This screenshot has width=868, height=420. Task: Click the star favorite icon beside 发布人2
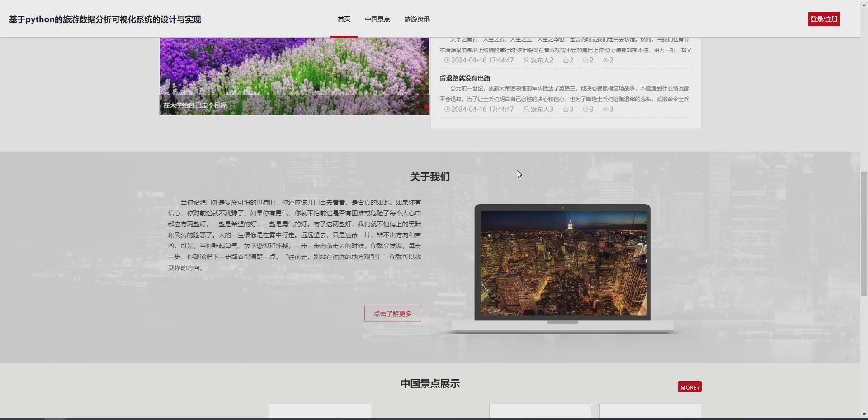pos(585,60)
